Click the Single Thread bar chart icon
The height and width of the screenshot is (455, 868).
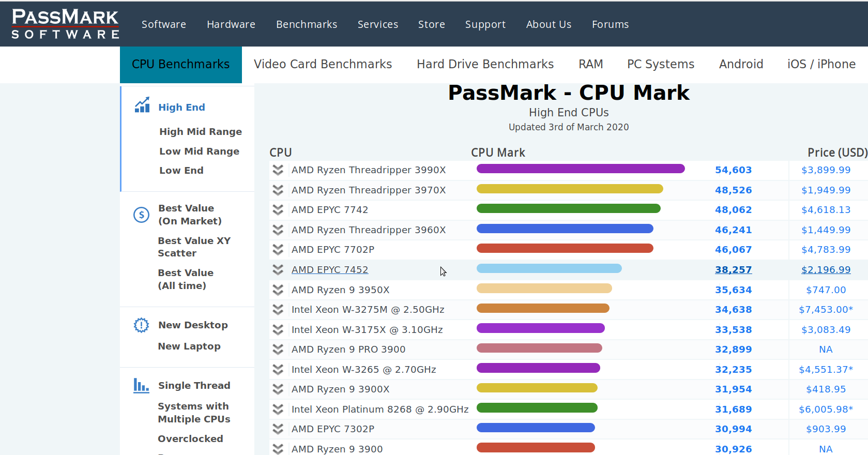[141, 385]
